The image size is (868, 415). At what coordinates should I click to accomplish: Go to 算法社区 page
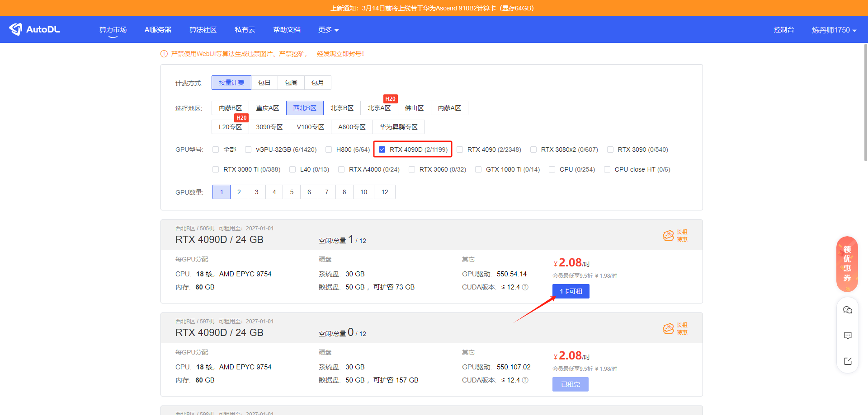point(203,30)
